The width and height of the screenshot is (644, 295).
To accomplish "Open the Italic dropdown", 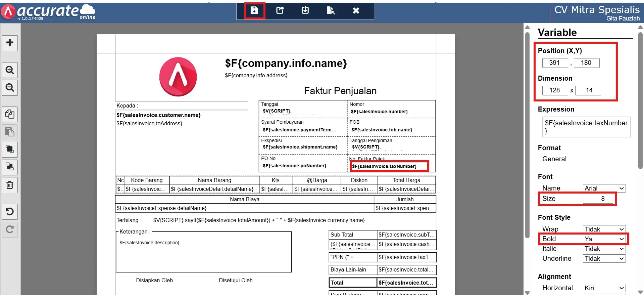I will pos(604,249).
